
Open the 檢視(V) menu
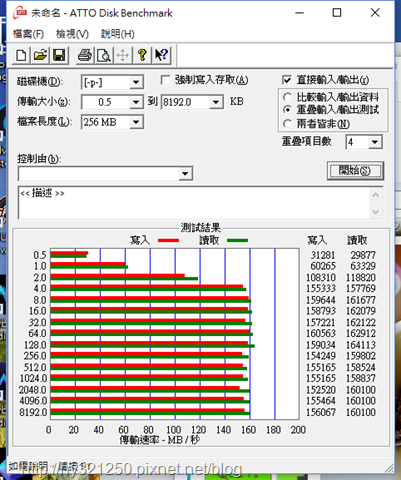72,34
